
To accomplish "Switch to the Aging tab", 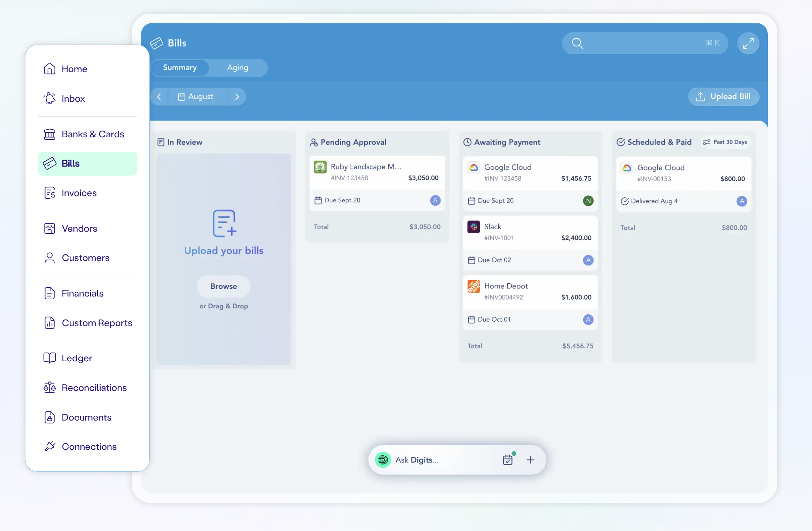I will click(237, 68).
